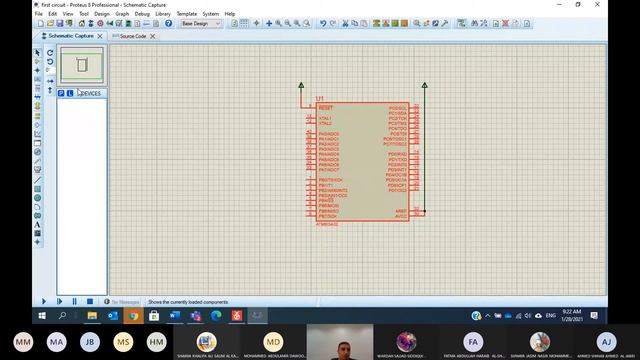
Task: Select the 2D Graphics Circle tool
Action: (x=37, y=198)
